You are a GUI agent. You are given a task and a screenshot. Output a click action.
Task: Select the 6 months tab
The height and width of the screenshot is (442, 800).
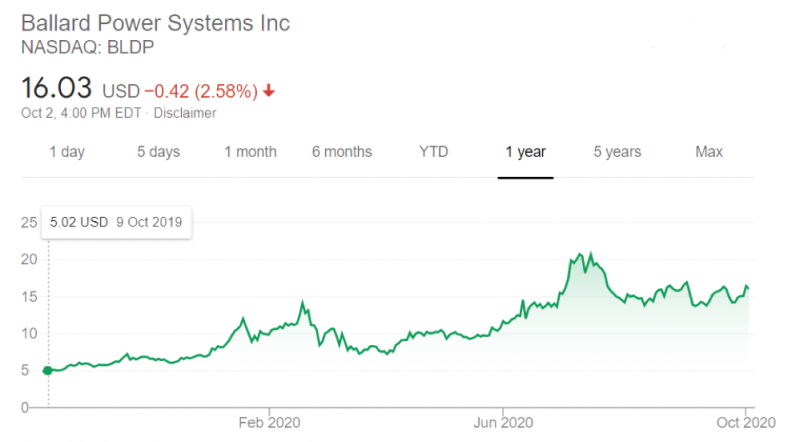click(x=342, y=152)
